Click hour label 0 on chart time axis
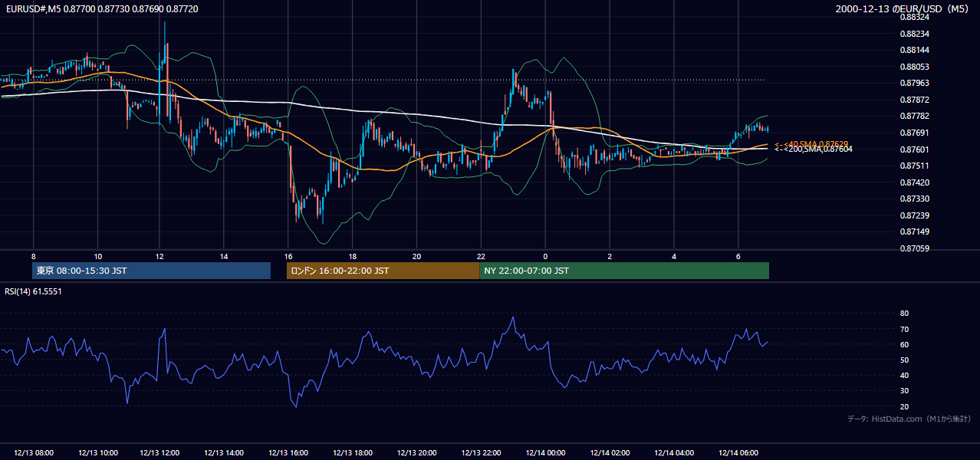 coord(545,256)
